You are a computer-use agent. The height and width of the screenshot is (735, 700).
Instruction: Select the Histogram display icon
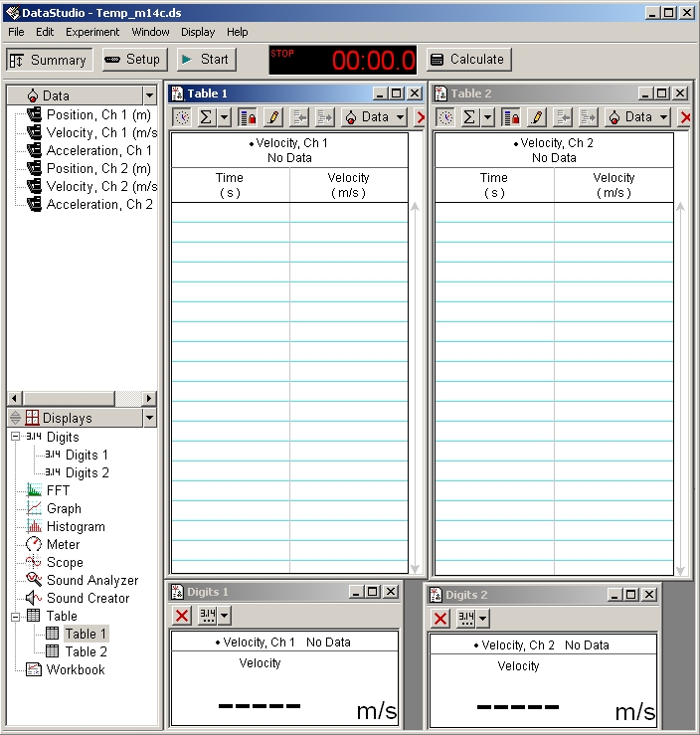pyautogui.click(x=34, y=526)
